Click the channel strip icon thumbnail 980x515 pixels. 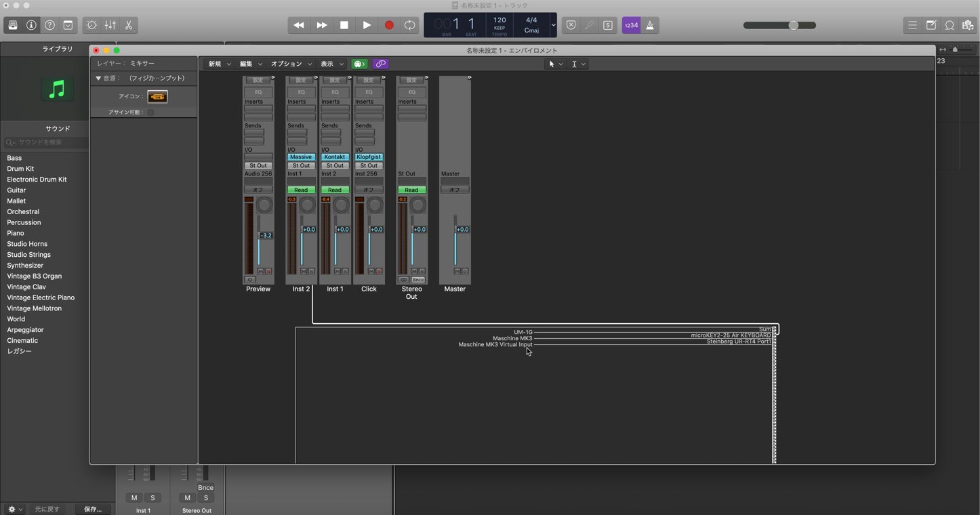tap(157, 97)
